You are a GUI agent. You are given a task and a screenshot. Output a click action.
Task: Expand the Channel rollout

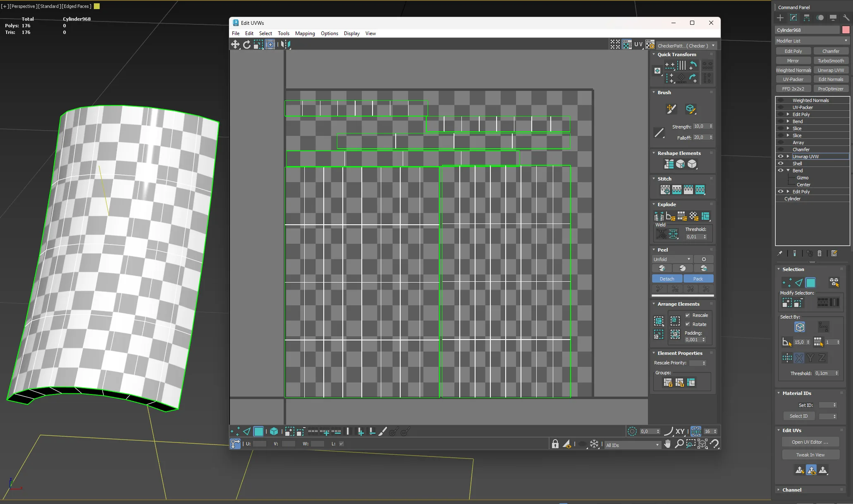pos(792,490)
